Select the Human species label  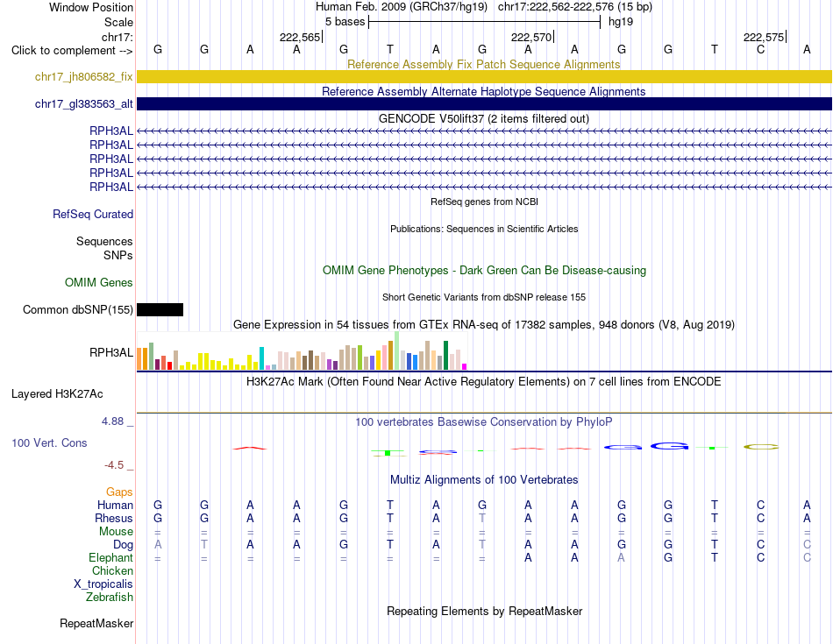click(x=115, y=505)
